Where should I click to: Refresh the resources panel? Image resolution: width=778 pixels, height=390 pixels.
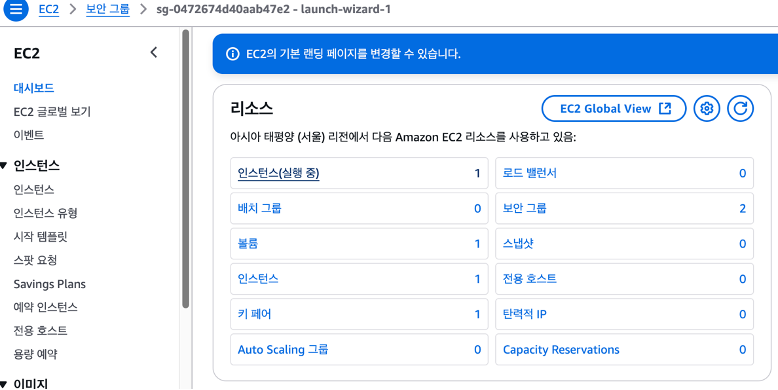(740, 108)
